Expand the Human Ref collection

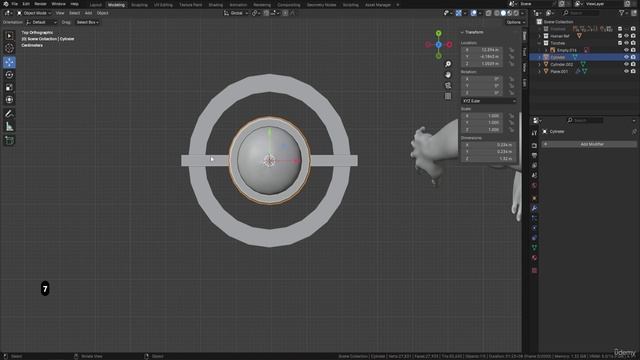(540, 36)
